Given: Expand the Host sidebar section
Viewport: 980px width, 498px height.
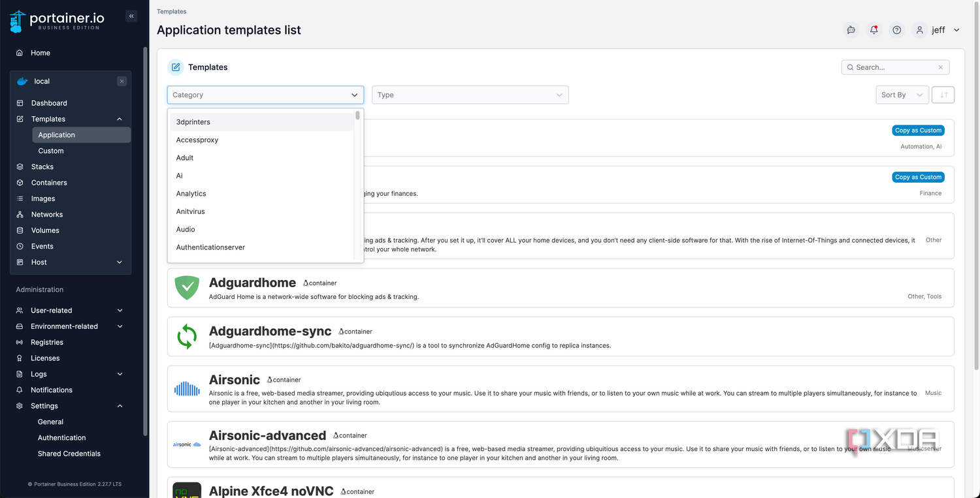Looking at the screenshot, I should tap(120, 262).
